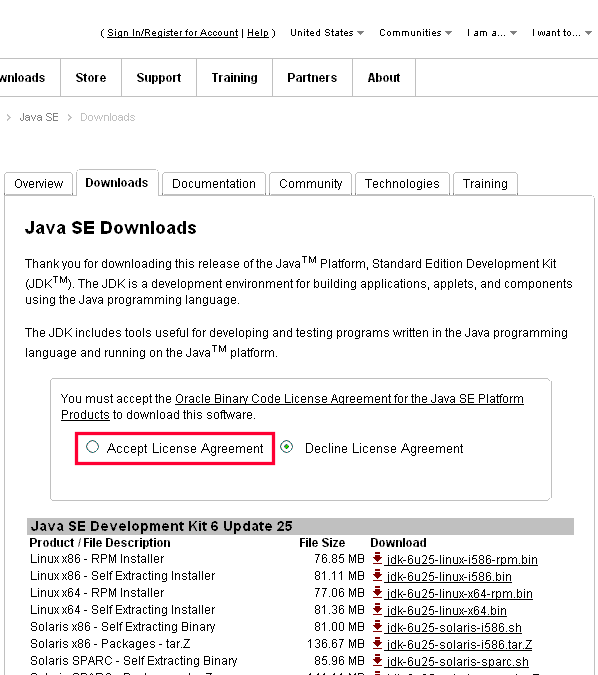
Task: Click 'Solaris SPARC - Self Extracting Binary' text
Action: (x=133, y=660)
